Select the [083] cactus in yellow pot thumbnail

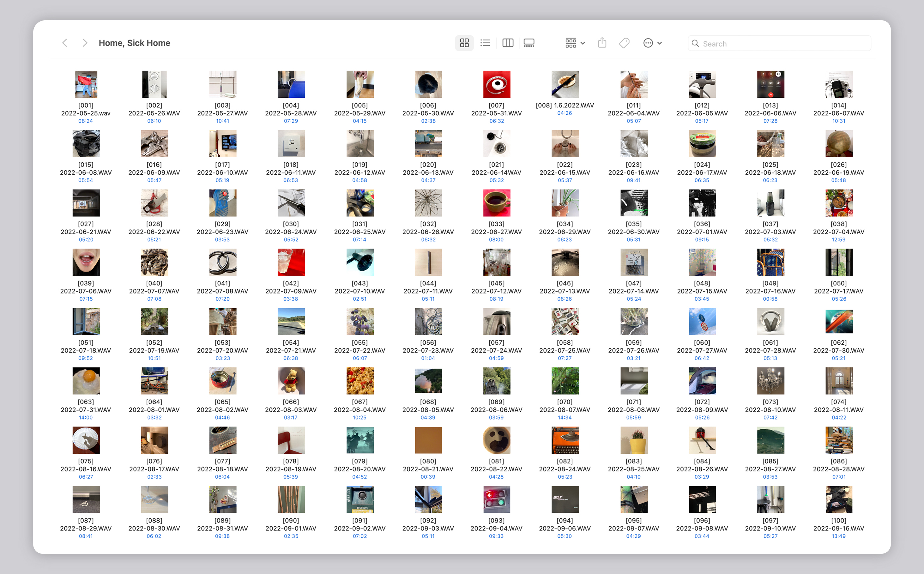click(x=634, y=440)
